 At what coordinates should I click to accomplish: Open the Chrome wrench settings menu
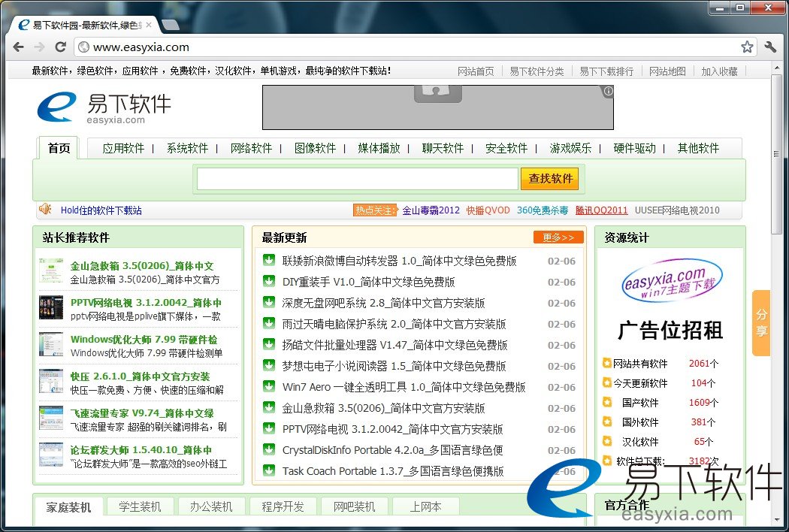(x=770, y=47)
